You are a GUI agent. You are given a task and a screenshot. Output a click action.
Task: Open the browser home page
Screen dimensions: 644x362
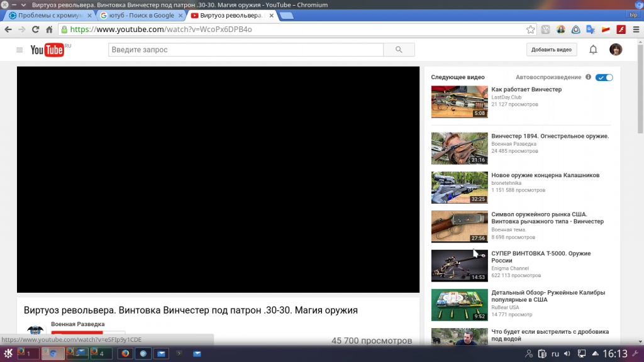pyautogui.click(x=49, y=30)
